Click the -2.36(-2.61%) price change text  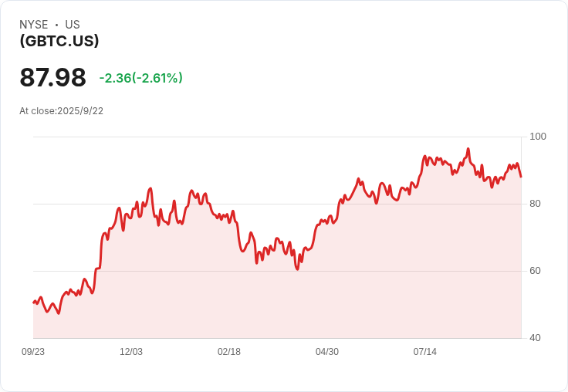pyautogui.click(x=140, y=78)
